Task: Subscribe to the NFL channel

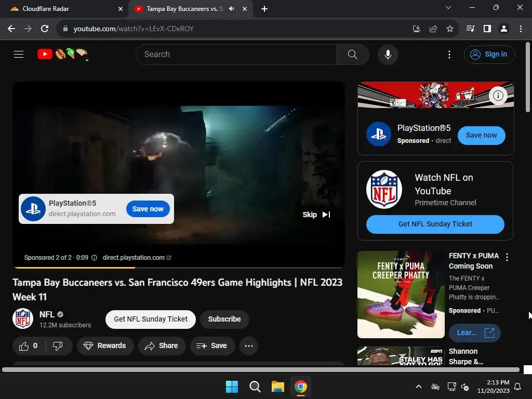Action: [224, 320]
